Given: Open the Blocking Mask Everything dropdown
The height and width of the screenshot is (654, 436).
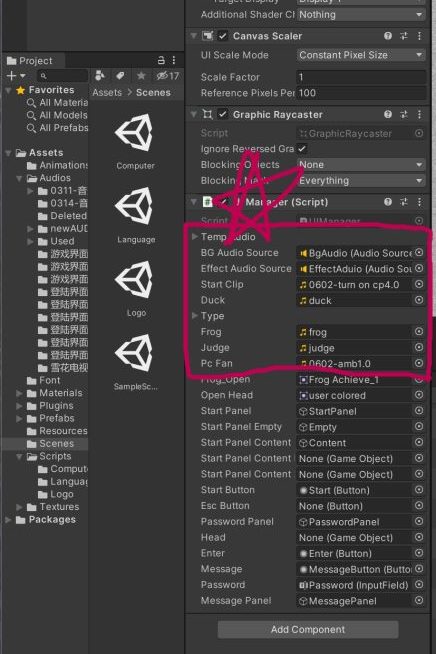Looking at the screenshot, I should (361, 181).
